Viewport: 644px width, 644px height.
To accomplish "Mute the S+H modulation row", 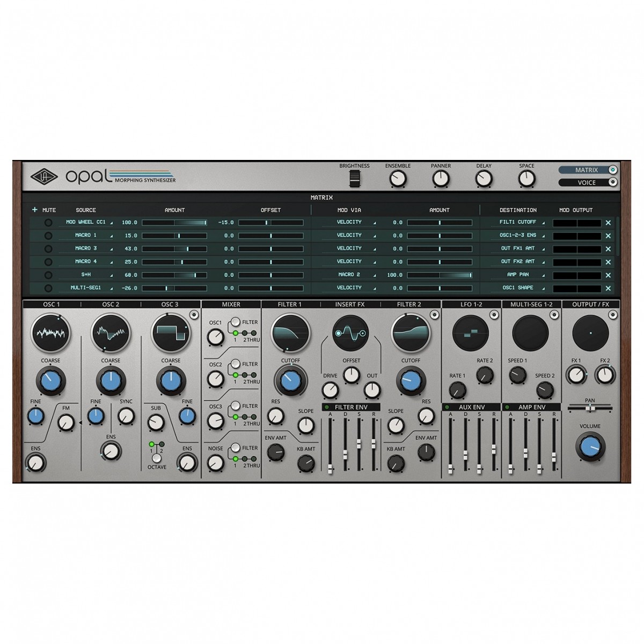I will click(x=48, y=275).
